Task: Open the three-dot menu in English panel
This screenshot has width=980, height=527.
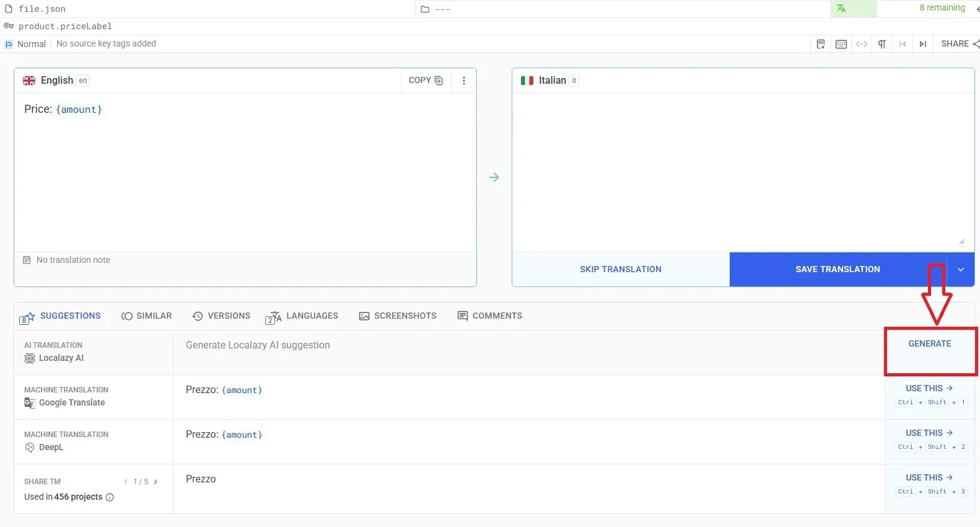Action: coord(464,81)
